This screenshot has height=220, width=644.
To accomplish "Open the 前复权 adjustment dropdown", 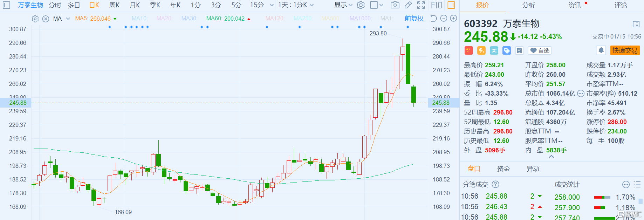I will click(x=414, y=19).
